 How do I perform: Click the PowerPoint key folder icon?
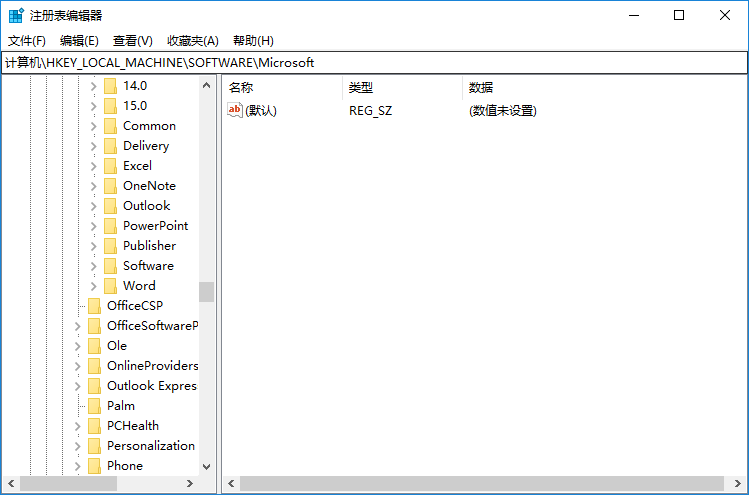pos(110,226)
